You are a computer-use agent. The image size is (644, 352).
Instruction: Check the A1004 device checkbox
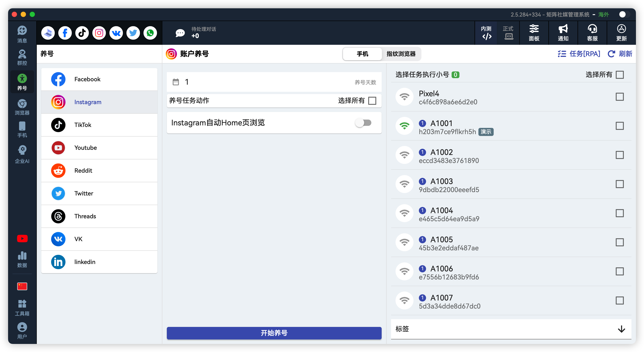point(620,213)
